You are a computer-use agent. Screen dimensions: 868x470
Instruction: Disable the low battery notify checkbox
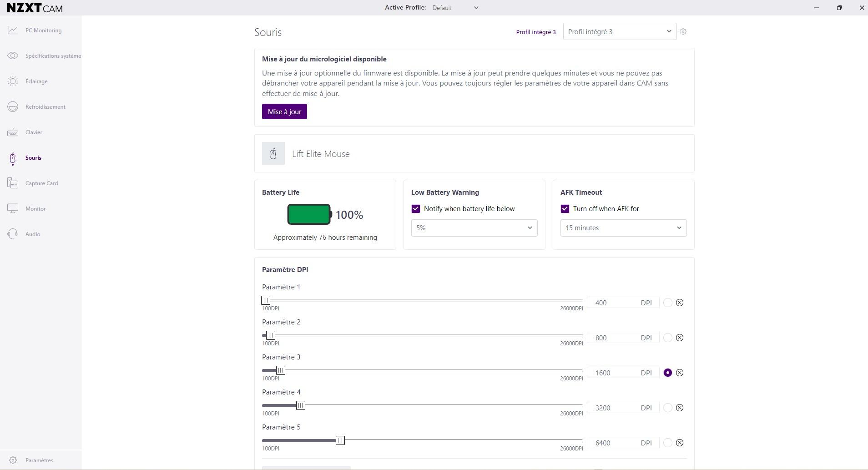tap(416, 209)
